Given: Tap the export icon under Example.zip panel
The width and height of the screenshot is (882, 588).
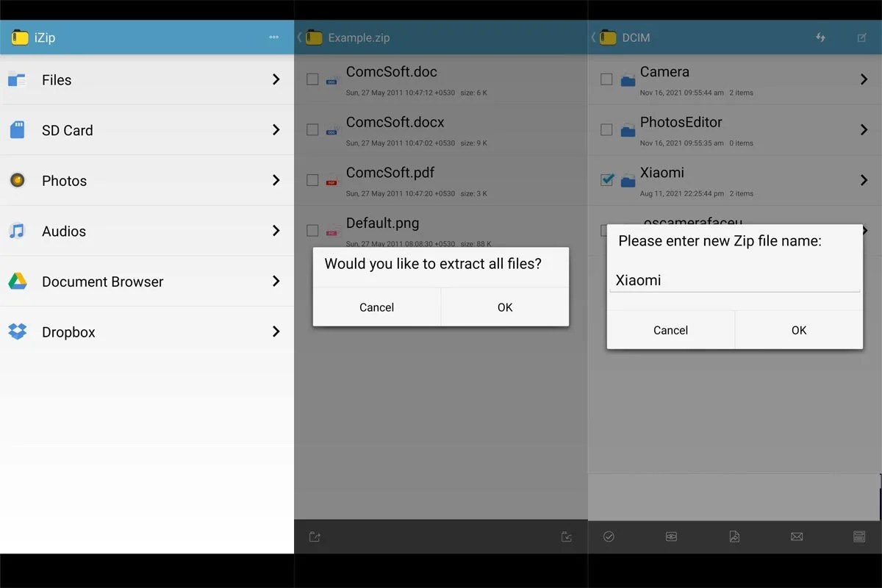Looking at the screenshot, I should point(315,537).
